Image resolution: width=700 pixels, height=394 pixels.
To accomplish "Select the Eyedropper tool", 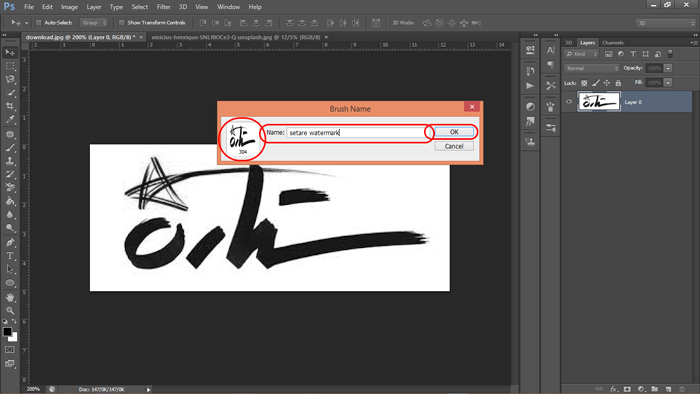I will tap(10, 120).
